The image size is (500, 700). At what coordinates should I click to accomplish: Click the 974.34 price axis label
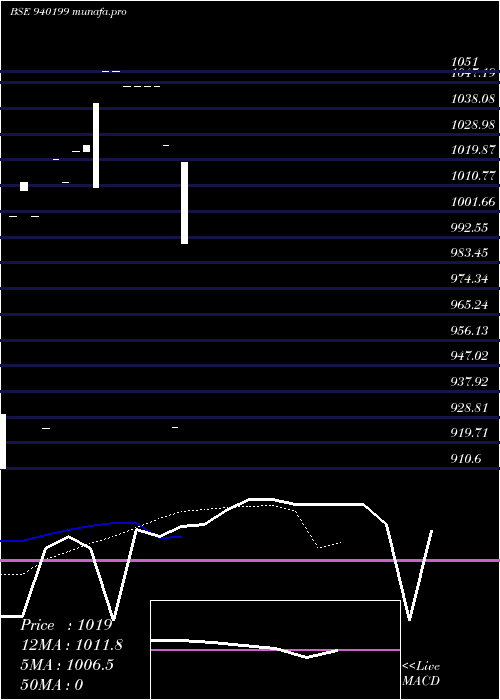pos(469,279)
